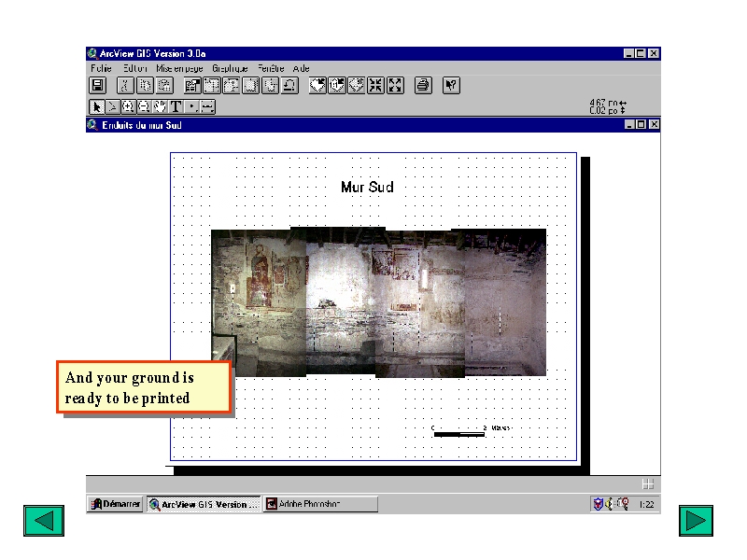Image resolution: width=747 pixels, height=560 pixels.
Task: Click the Paste toolbar icon
Action: pyautogui.click(x=164, y=86)
